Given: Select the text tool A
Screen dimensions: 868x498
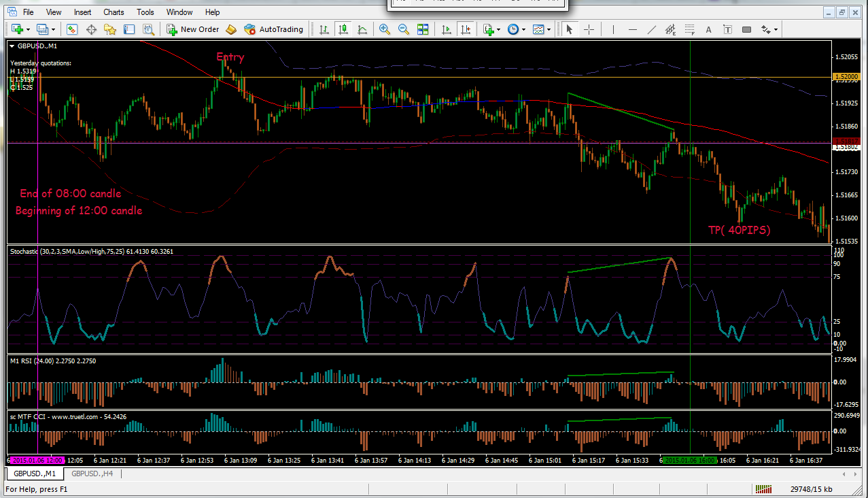Looking at the screenshot, I should click(709, 29).
